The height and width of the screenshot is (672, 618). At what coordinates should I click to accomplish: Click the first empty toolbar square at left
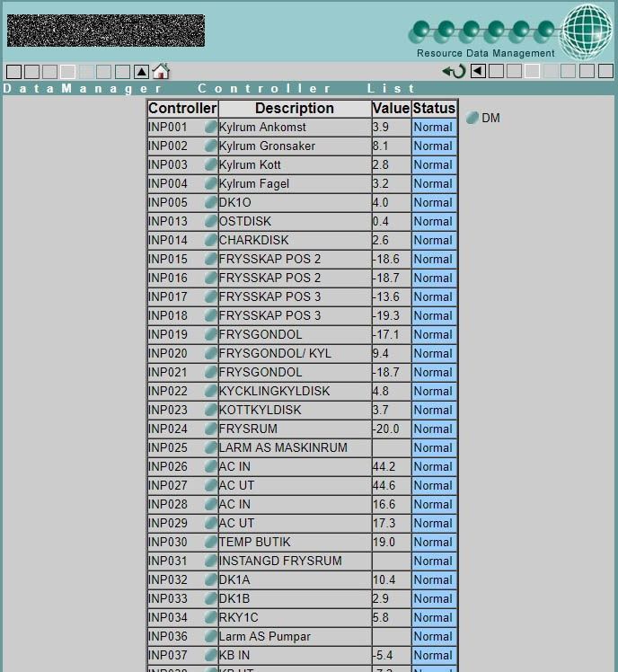13,72
